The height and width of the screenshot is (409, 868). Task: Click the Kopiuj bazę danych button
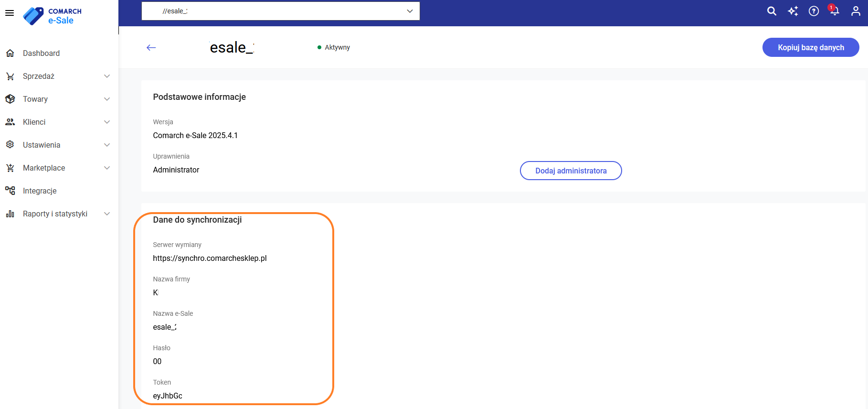[x=811, y=47]
